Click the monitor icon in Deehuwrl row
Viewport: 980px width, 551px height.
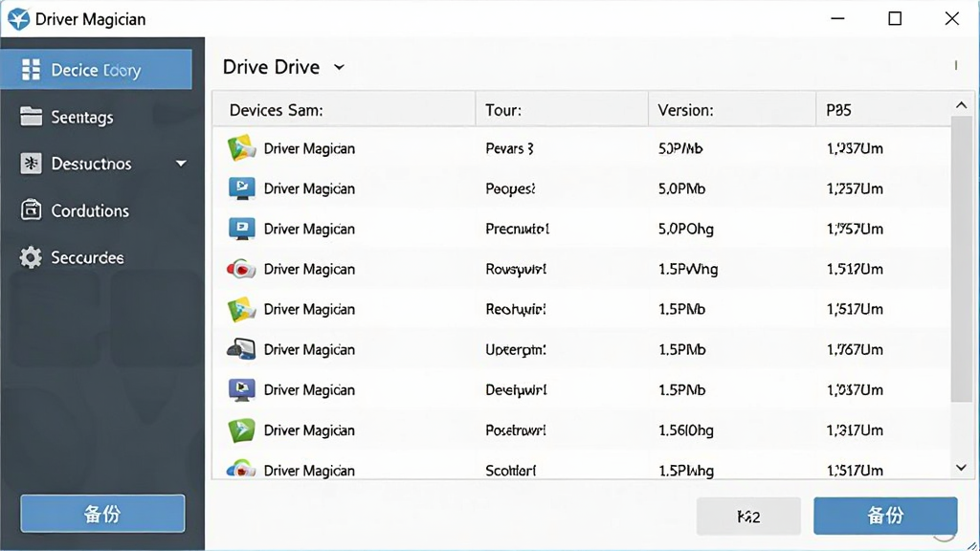coord(241,390)
